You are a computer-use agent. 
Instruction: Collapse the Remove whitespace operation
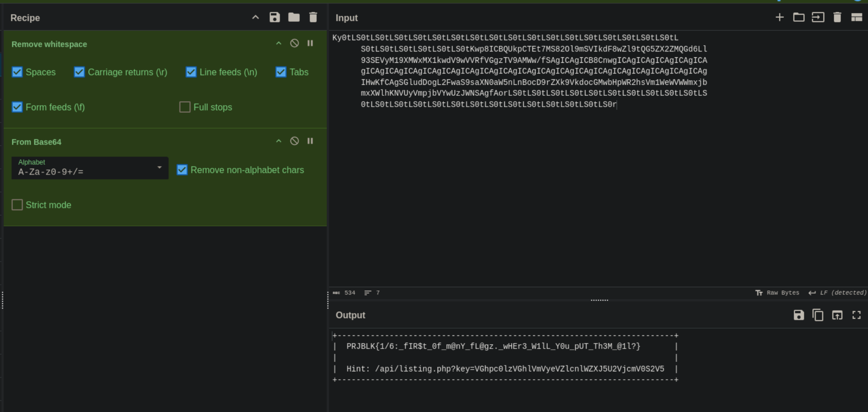tap(278, 43)
